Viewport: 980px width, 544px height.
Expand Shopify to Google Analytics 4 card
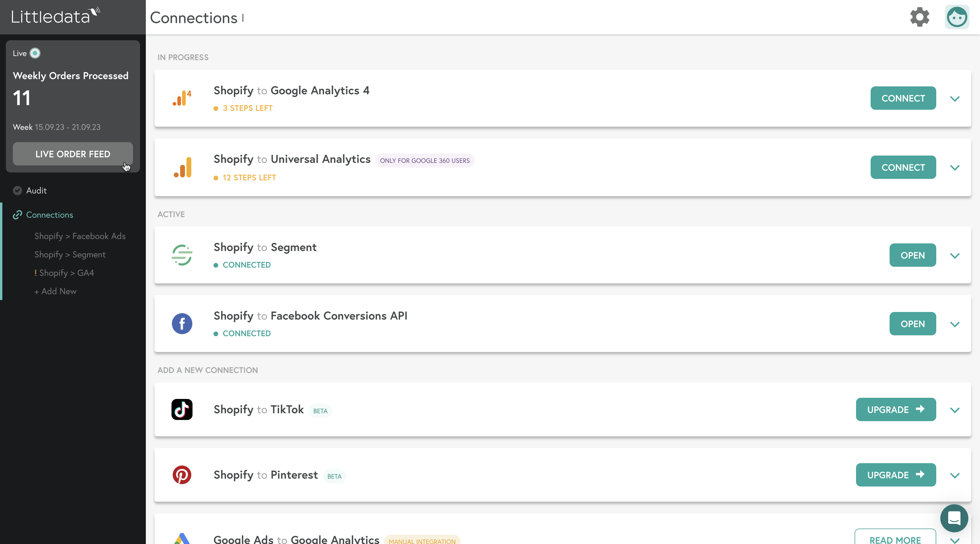point(955,99)
